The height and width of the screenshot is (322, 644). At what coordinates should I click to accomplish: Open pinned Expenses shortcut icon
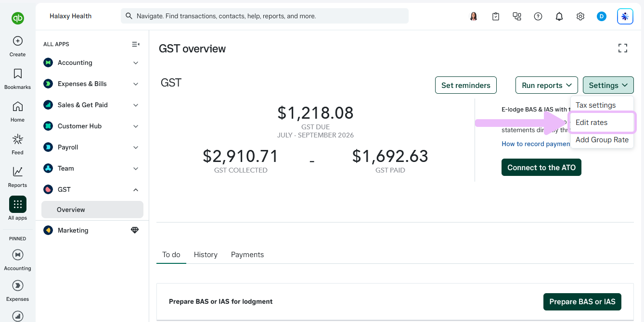click(18, 285)
